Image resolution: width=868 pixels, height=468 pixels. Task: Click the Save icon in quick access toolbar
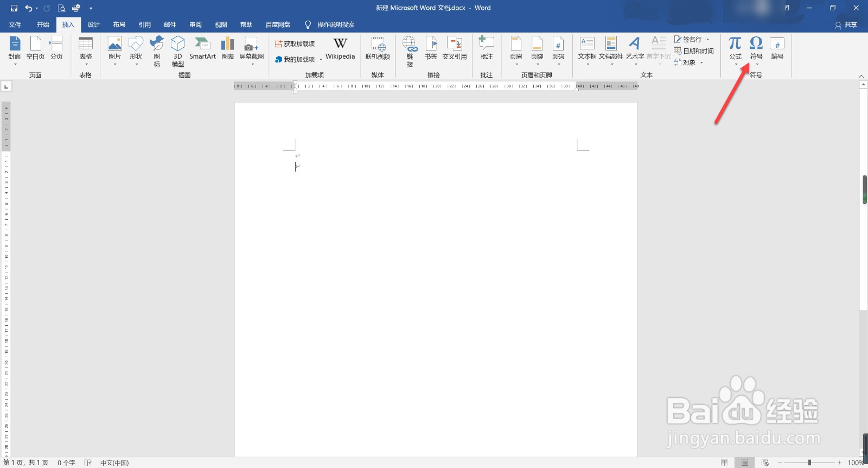coord(14,8)
